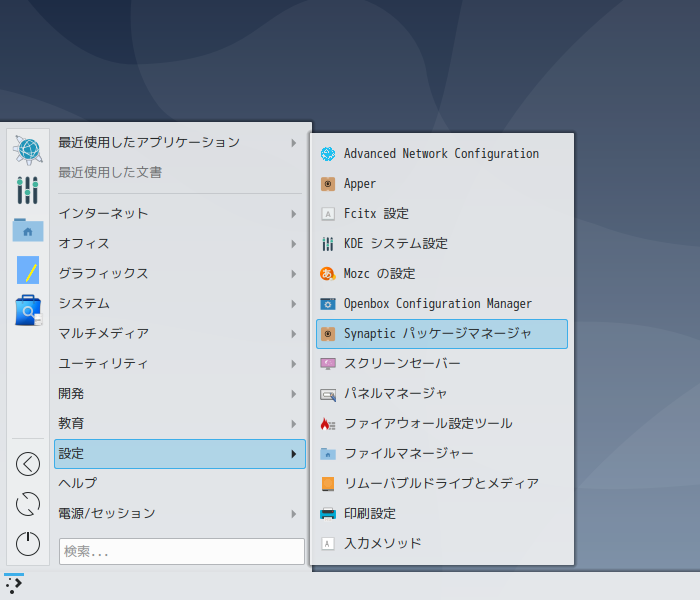Click the application launcher button in the taskbar

(14, 585)
